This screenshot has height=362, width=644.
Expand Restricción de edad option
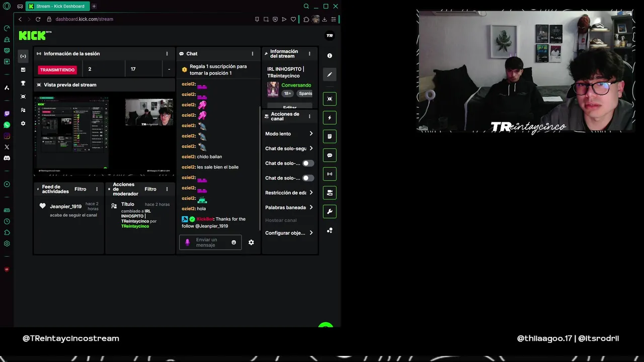(289, 193)
